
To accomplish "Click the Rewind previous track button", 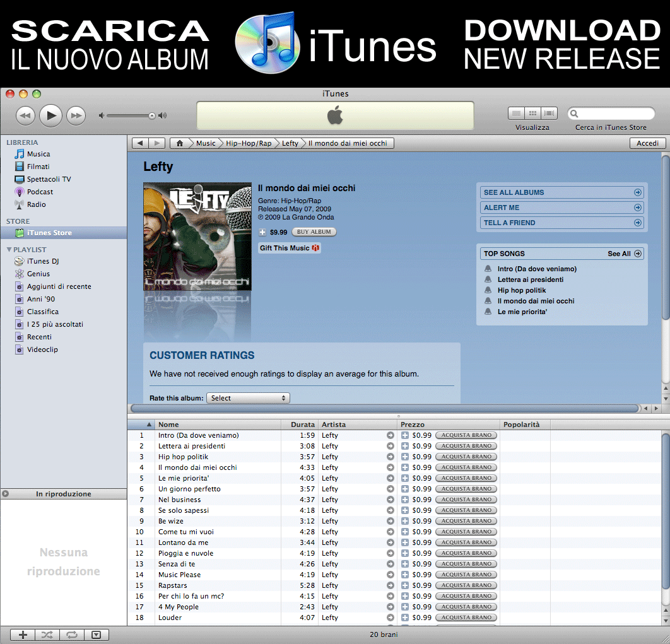I will click(x=26, y=115).
